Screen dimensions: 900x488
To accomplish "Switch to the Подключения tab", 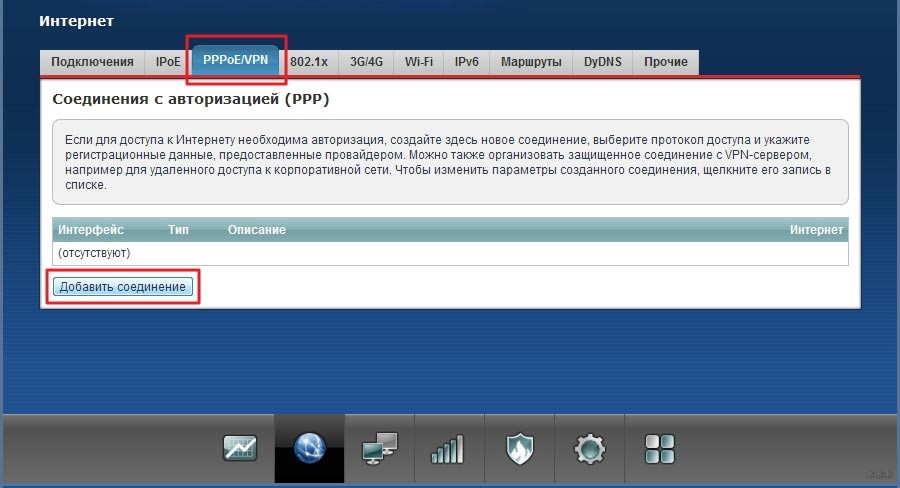I will [92, 62].
